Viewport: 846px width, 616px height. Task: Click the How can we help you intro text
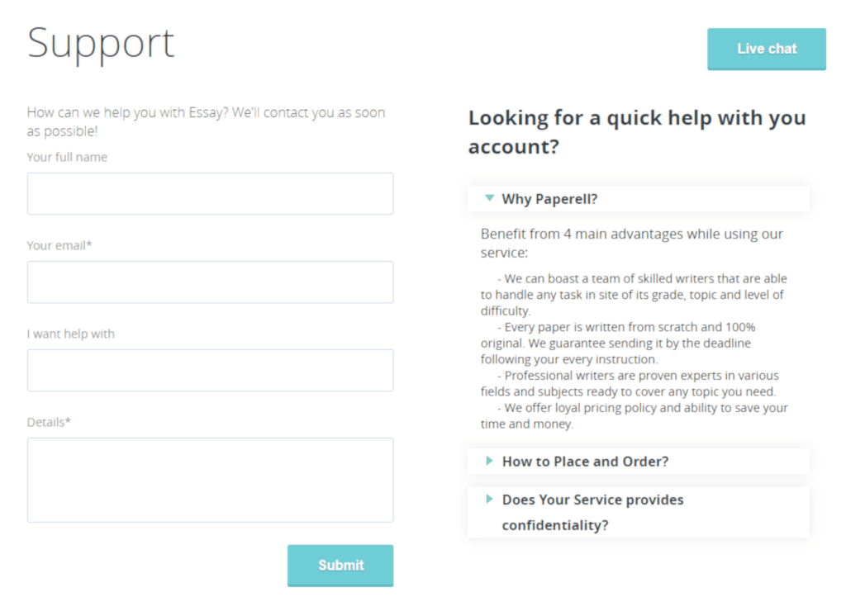(206, 122)
